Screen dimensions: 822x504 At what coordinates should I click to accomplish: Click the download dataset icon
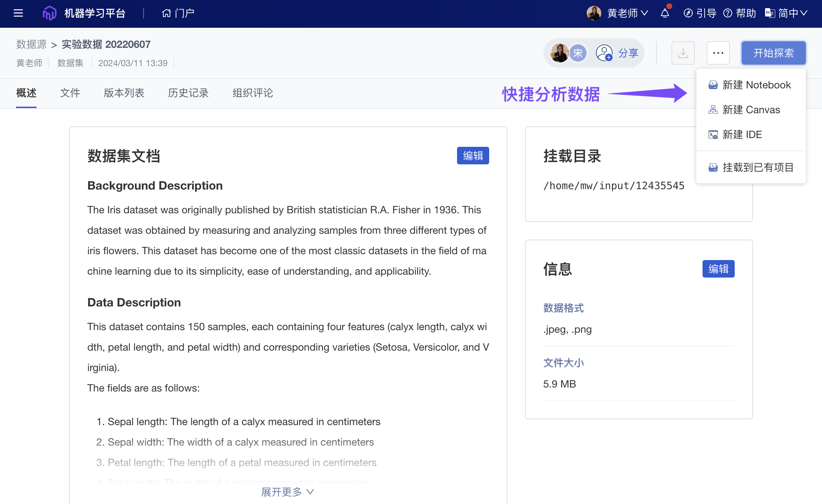click(x=682, y=53)
